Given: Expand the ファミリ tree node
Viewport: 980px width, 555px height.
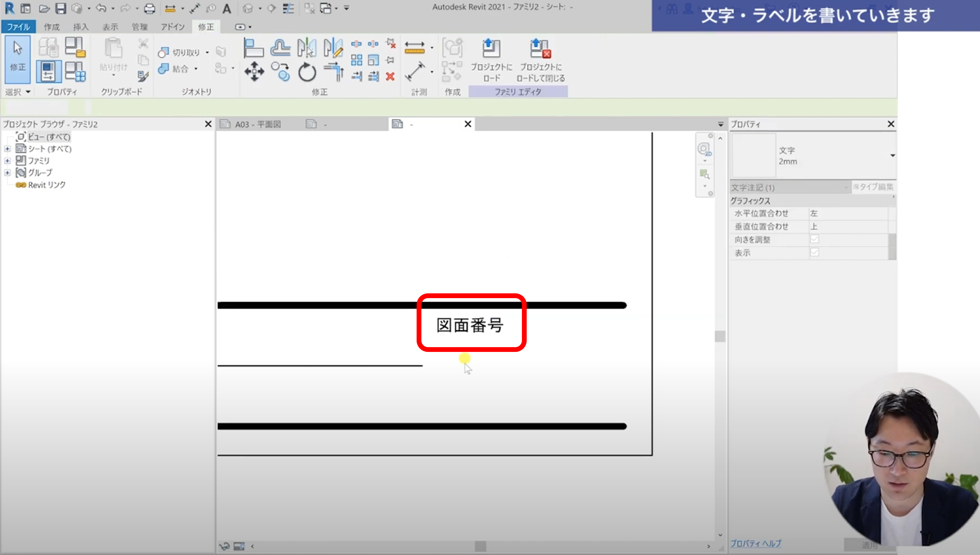Looking at the screenshot, I should pyautogui.click(x=7, y=161).
